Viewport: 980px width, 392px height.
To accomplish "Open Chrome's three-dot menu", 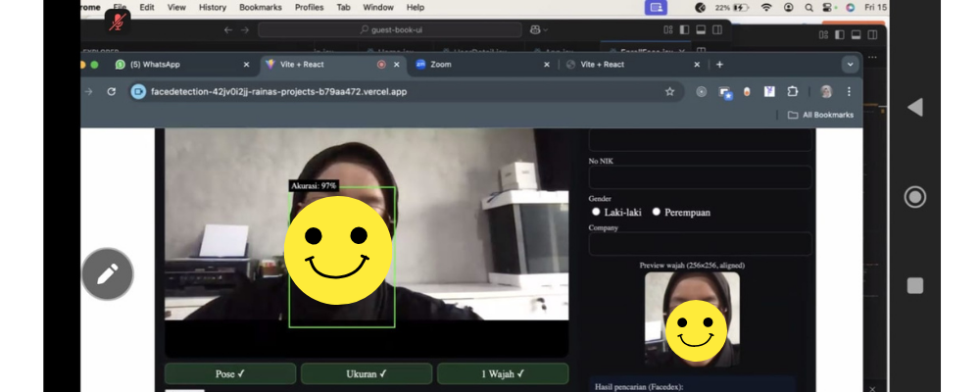I will (x=849, y=91).
